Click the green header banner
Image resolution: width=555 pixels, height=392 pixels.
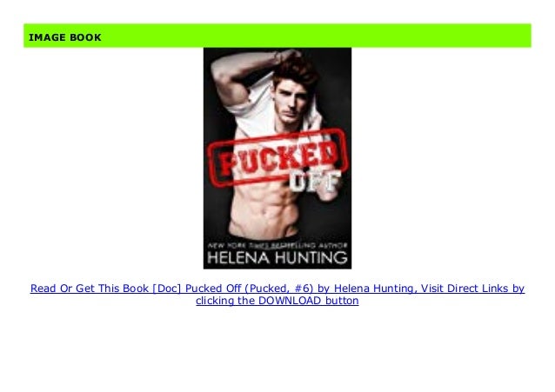[277, 36]
